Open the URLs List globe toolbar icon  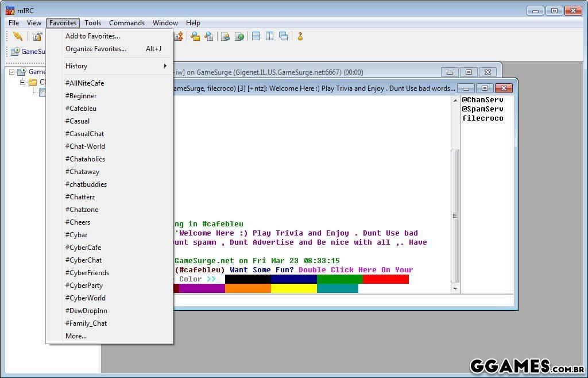click(x=239, y=36)
